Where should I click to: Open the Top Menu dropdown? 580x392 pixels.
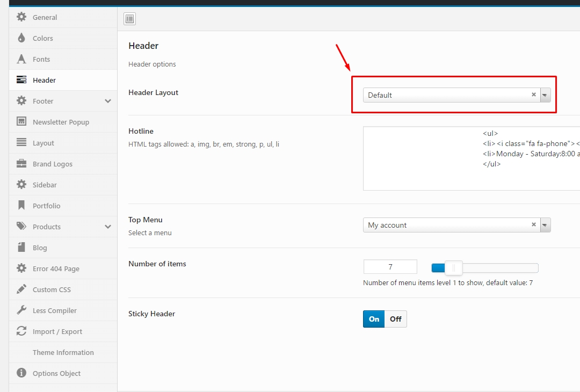(x=545, y=225)
